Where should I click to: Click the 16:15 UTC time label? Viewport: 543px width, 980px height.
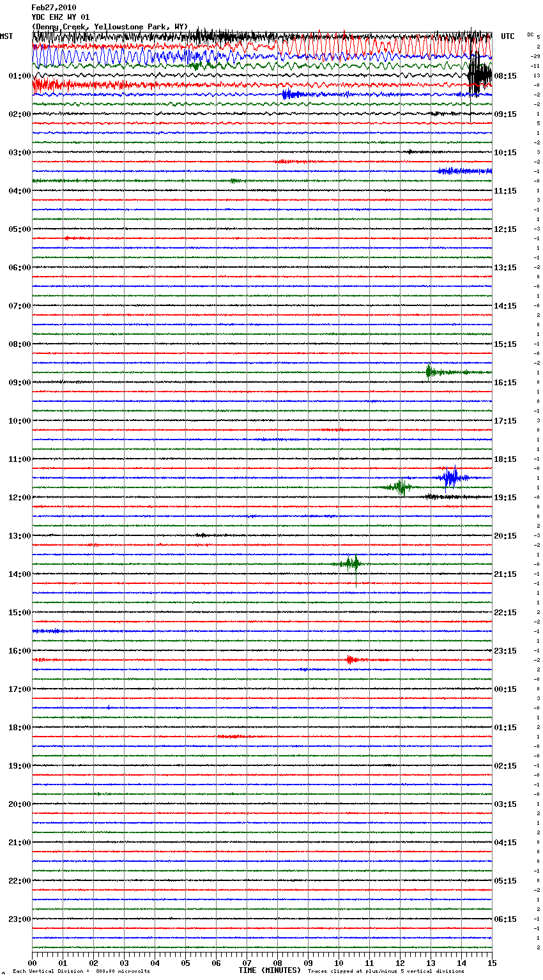click(505, 383)
